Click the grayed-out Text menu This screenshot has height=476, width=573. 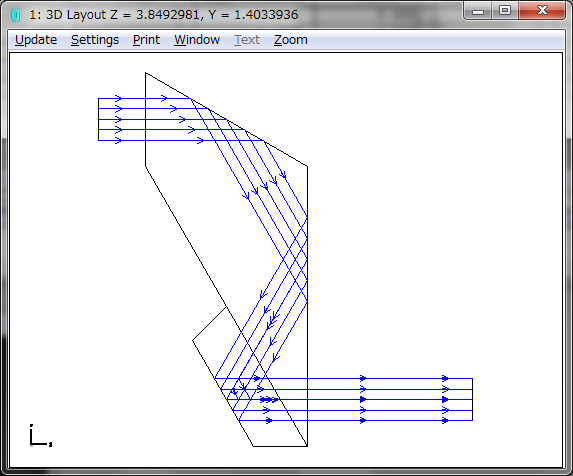tap(247, 39)
